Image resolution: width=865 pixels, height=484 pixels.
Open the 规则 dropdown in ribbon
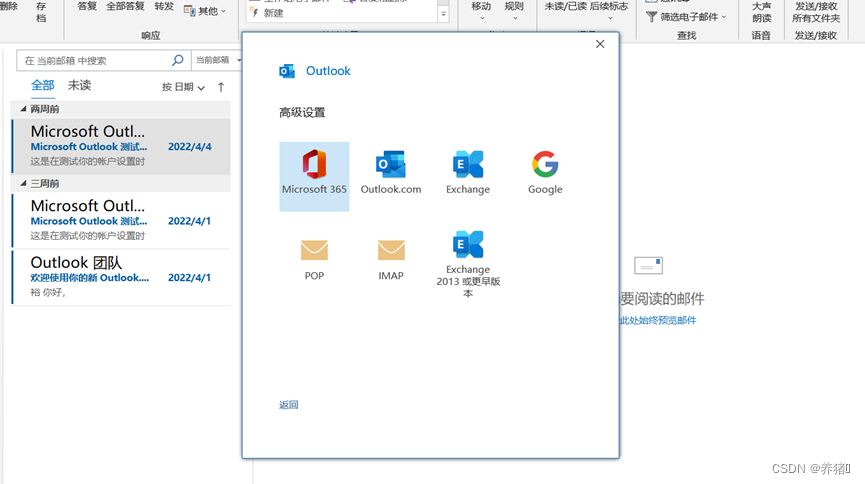point(514,11)
